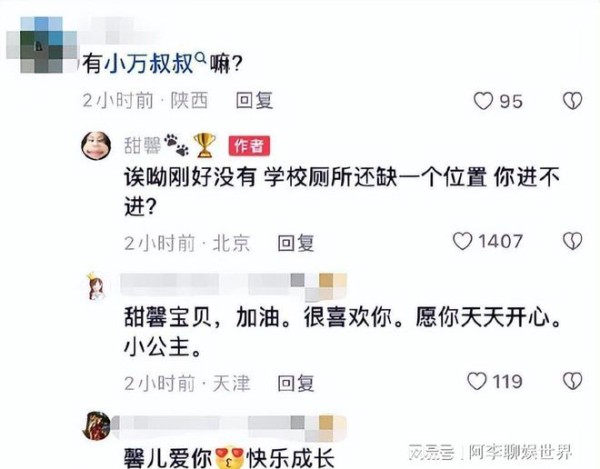Open avatar of 馨儿爱你 commenter
The image size is (600, 469).
(x=96, y=426)
